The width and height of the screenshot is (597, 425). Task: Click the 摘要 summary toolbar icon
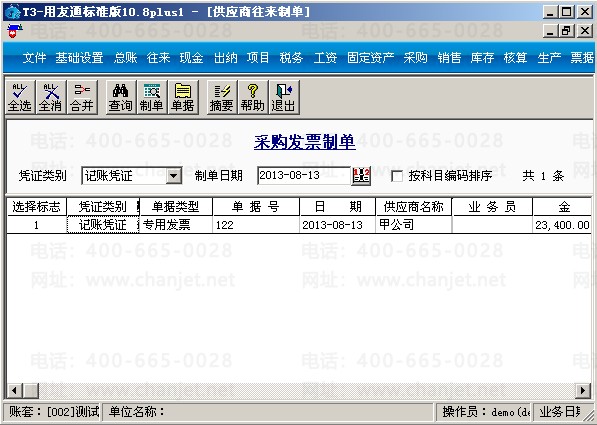tap(222, 97)
